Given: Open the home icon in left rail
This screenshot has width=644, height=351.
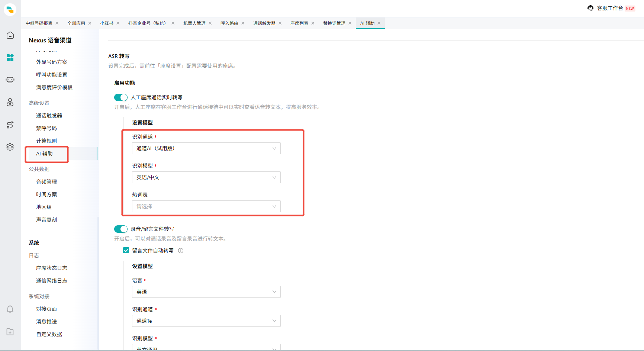Looking at the screenshot, I should [10, 35].
